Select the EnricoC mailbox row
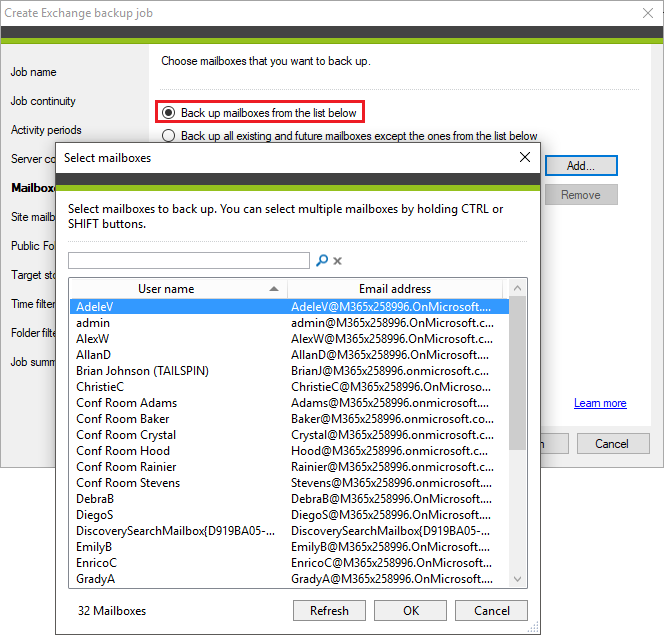Viewport: 664px width, 635px height. coord(289,563)
